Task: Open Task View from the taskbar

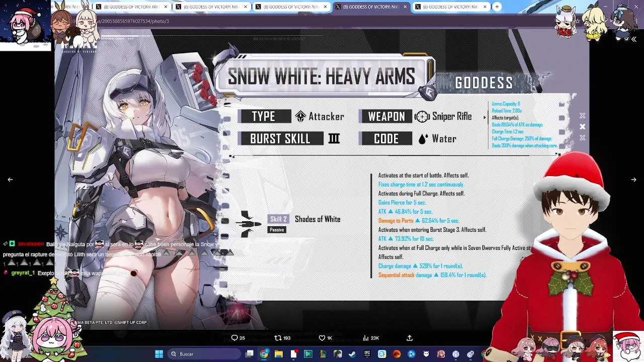Action: point(249,354)
